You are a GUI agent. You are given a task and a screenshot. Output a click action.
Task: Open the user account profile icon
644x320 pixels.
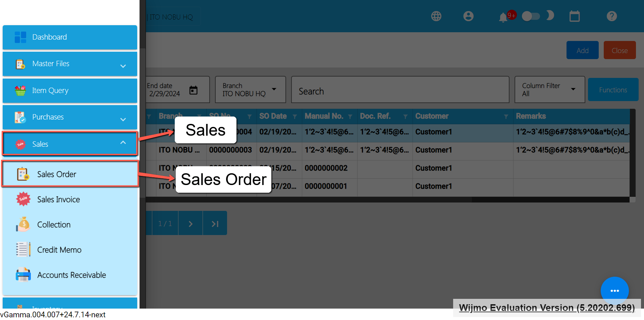468,16
